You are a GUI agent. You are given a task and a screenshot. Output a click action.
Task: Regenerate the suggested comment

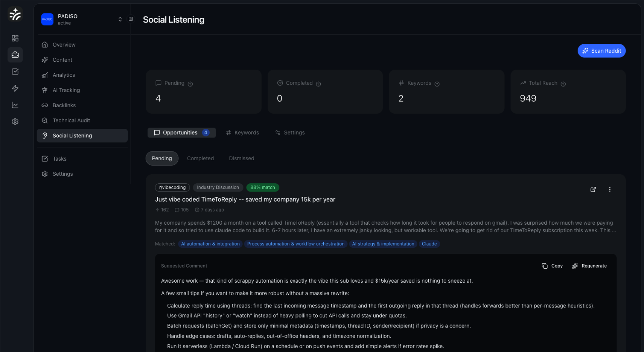589,266
